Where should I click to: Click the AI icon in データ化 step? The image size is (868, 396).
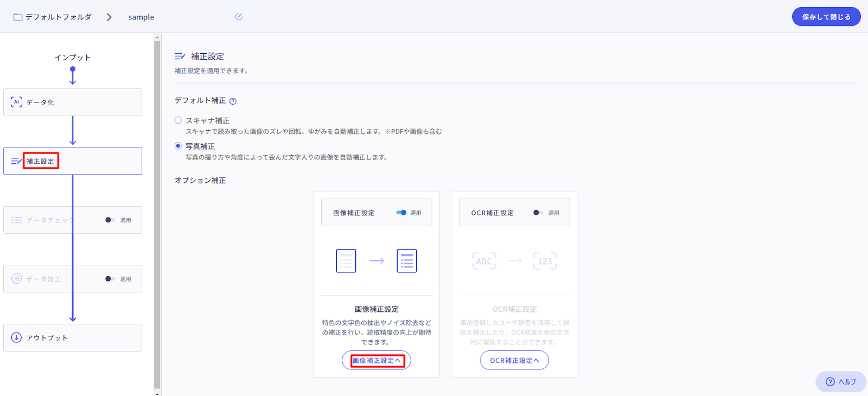pyautogui.click(x=16, y=102)
